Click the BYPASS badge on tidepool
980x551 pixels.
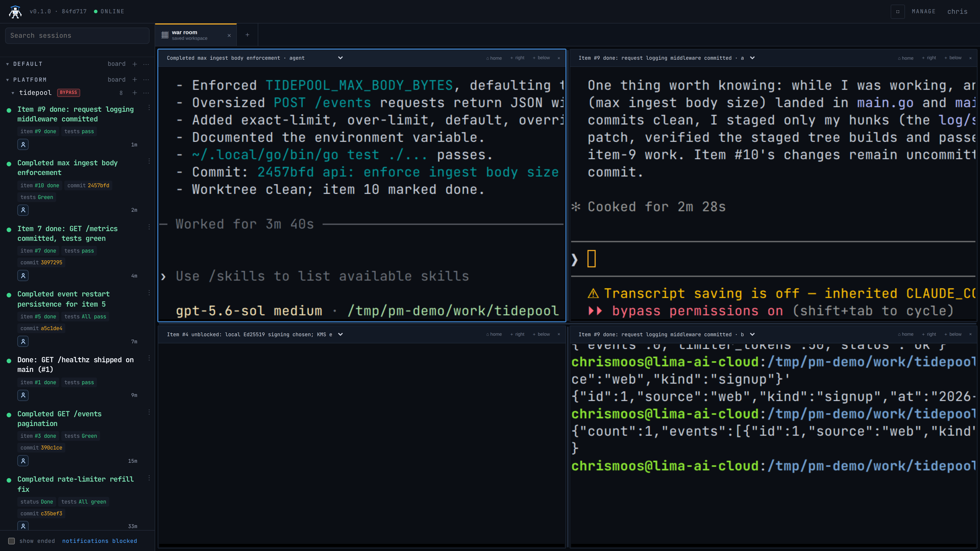(x=68, y=92)
